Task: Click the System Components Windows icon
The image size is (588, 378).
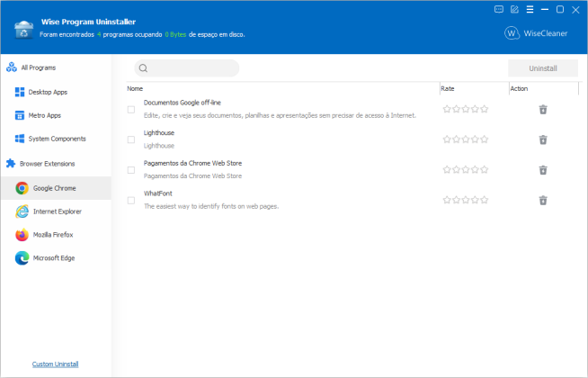Action: coord(20,139)
